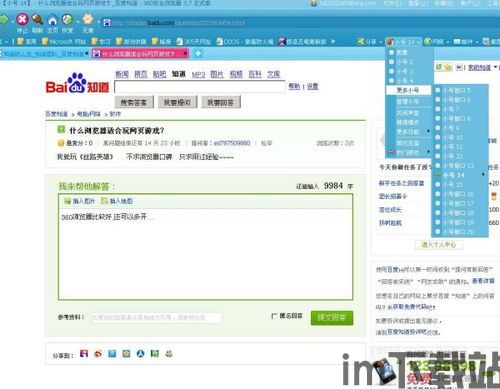Click the site icon in address bar
Viewport: 500px width, 389px height.
click(107, 23)
